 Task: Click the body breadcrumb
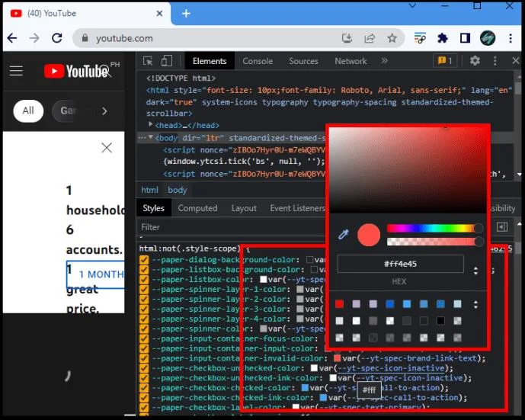177,190
